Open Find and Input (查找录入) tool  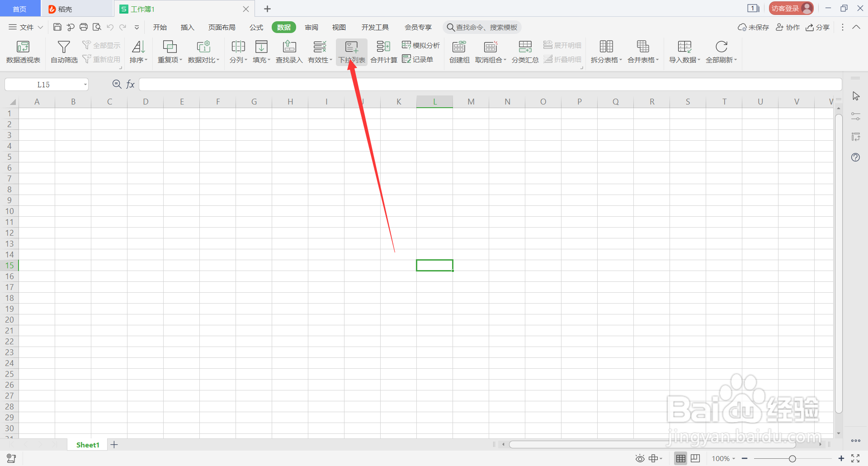pyautogui.click(x=289, y=52)
